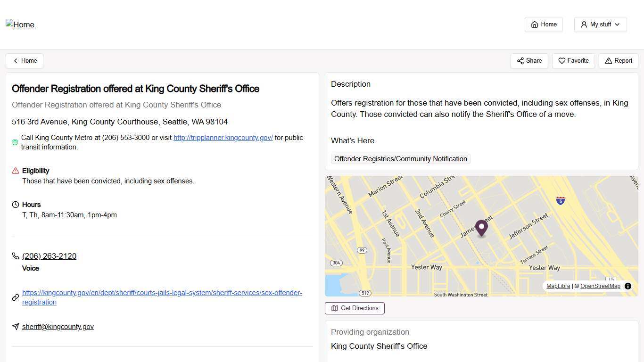Open the tripplanner.kingcounty.gov link
The height and width of the screenshot is (362, 644).
tap(223, 138)
